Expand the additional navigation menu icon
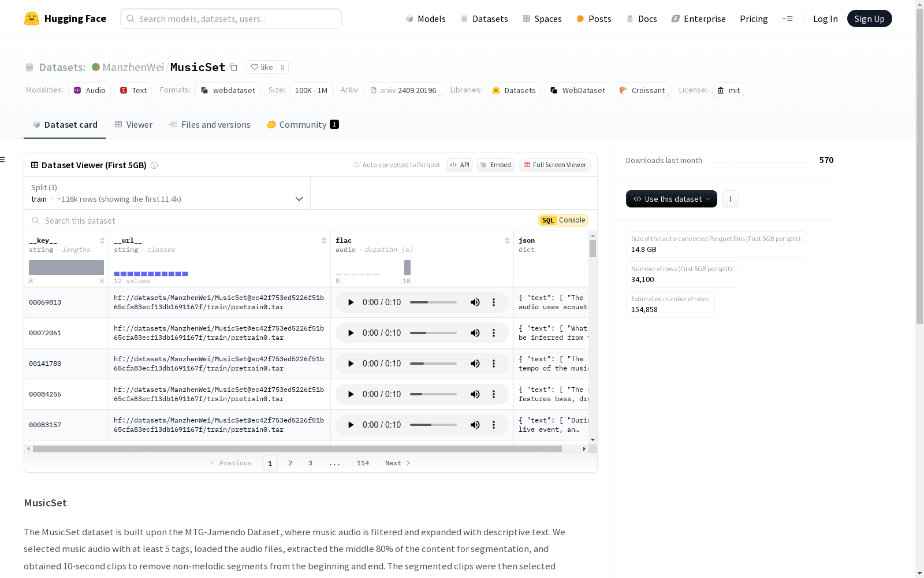 pyautogui.click(x=788, y=18)
